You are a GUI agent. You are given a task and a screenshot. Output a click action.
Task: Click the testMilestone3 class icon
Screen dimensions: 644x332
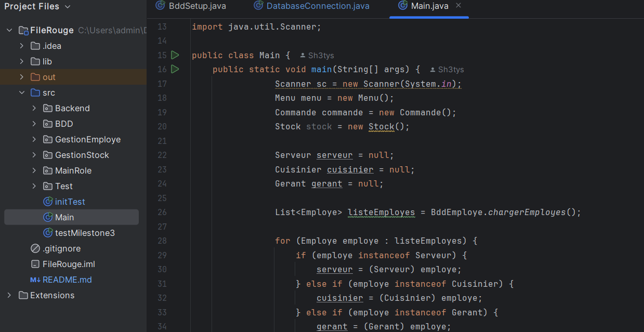click(48, 233)
